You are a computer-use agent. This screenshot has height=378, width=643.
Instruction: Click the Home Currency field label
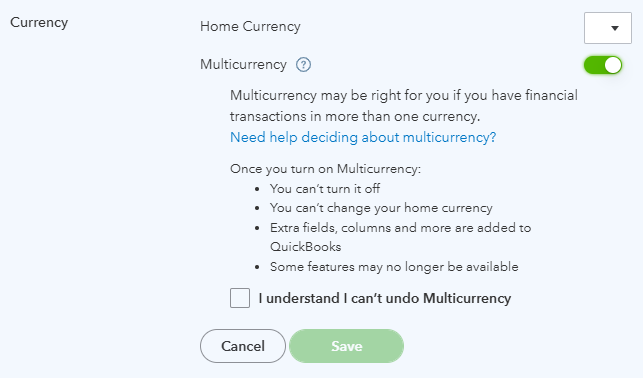pos(250,26)
